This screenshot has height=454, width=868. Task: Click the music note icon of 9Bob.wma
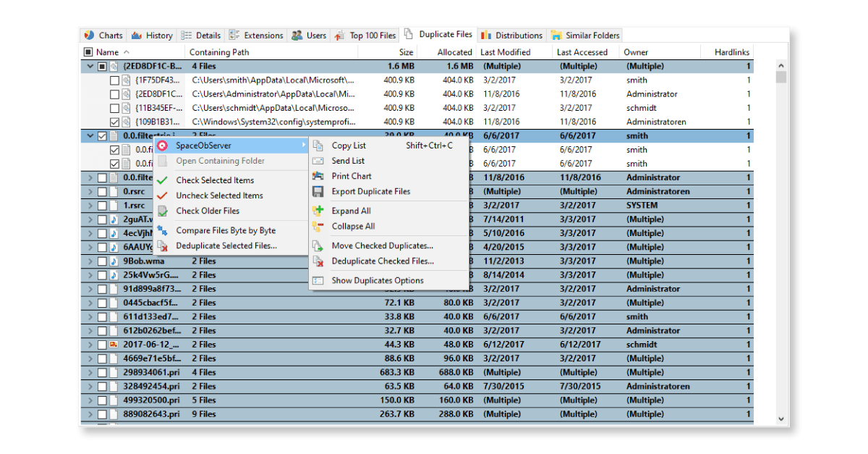tap(114, 261)
